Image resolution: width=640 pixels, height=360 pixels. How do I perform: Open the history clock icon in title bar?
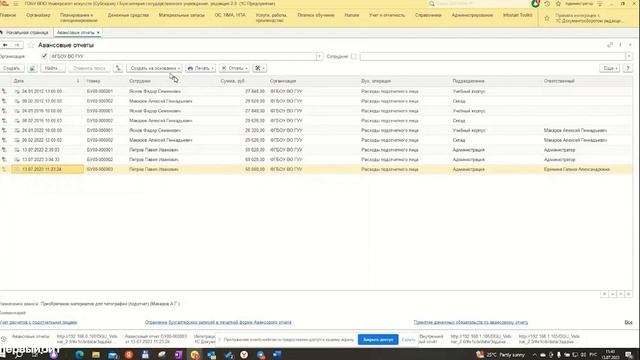point(547,4)
